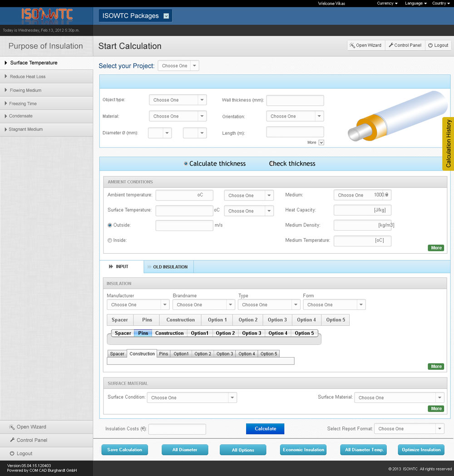454x476 pixels.
Task: Choose the Check thickness option
Action: (292, 164)
